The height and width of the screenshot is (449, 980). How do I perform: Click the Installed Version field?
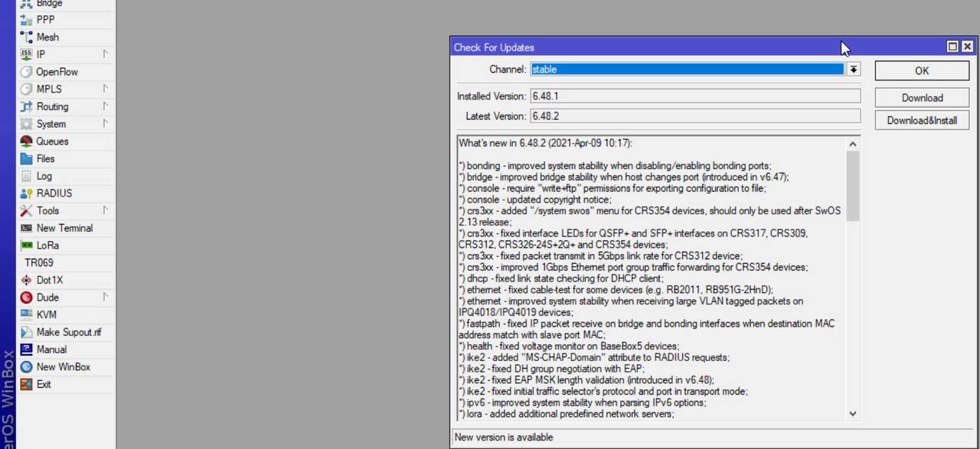695,96
